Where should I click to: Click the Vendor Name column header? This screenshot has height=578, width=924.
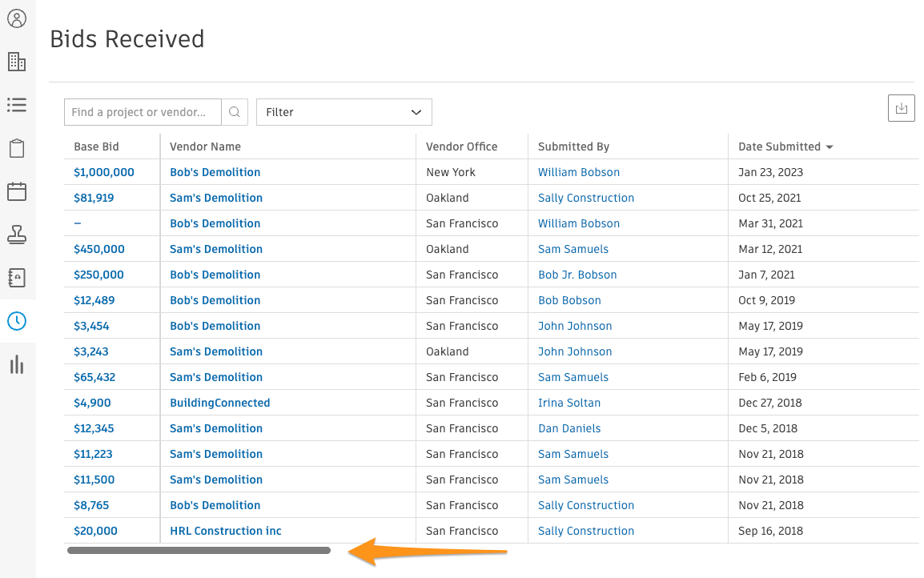coord(205,147)
